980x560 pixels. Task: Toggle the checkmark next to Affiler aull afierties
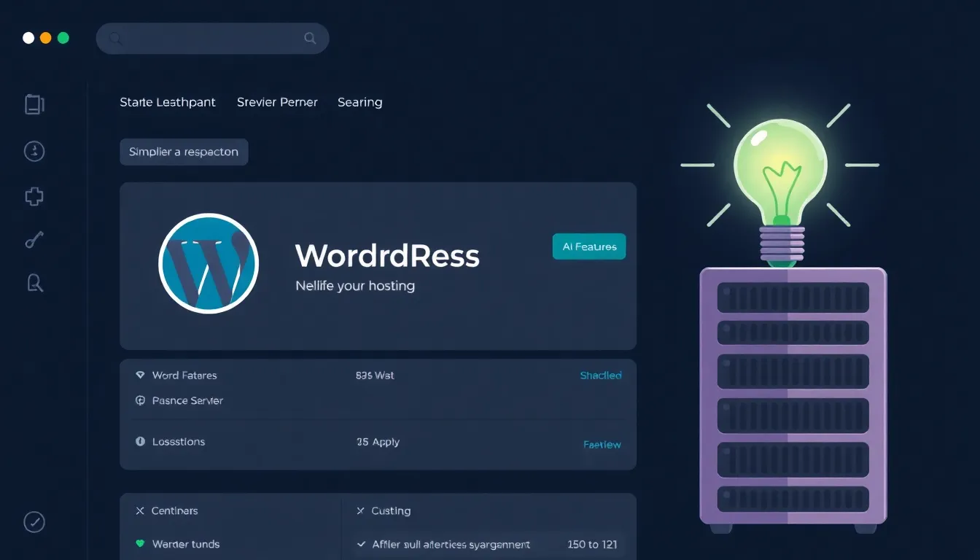360,545
